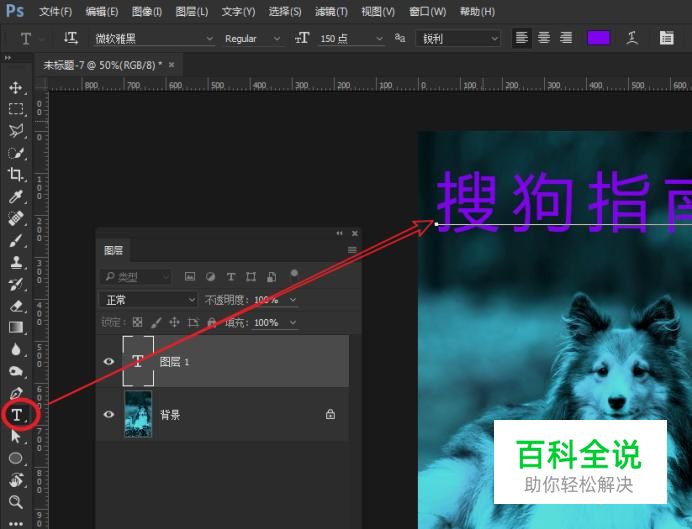
Task: Open the 类型 layer filter dropdown
Action: (x=135, y=277)
